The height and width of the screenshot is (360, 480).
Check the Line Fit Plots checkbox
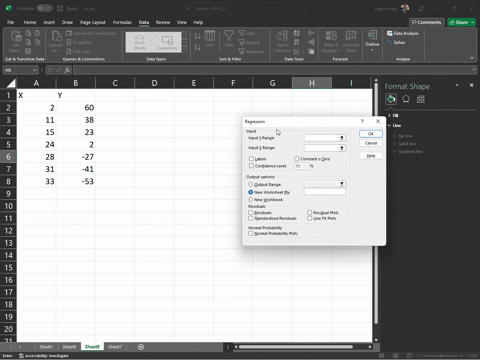309,218
